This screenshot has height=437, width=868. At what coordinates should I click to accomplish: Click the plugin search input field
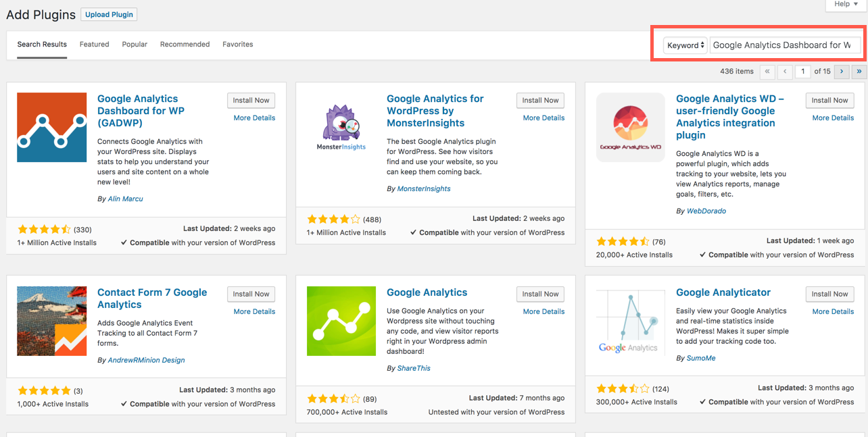(x=785, y=45)
